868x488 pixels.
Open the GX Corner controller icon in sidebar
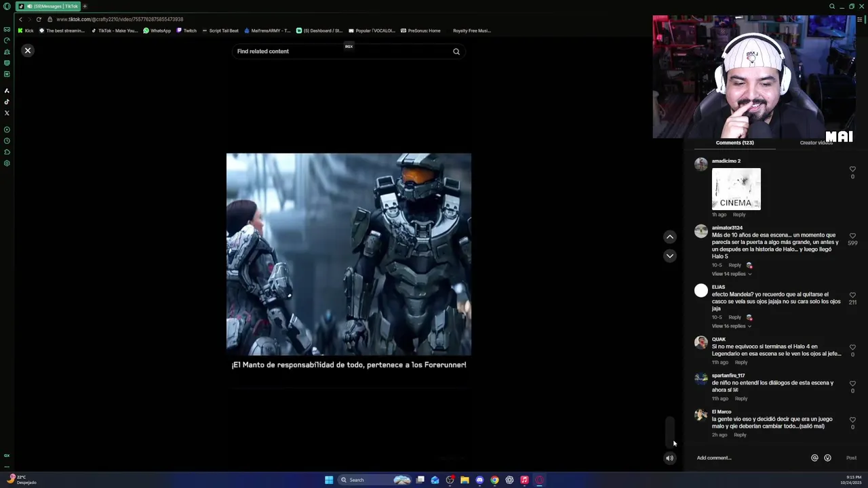pos(7,30)
